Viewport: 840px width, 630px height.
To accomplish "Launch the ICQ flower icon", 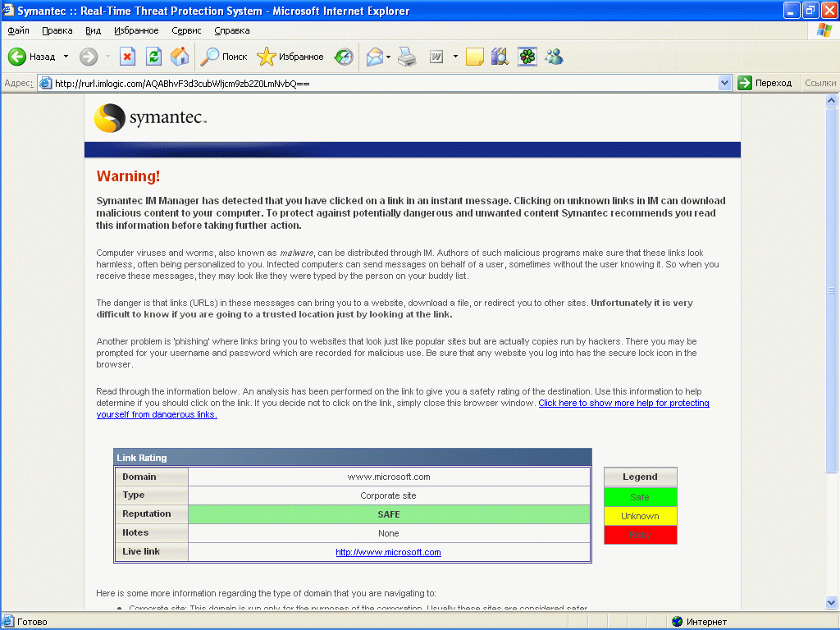I will point(527,57).
